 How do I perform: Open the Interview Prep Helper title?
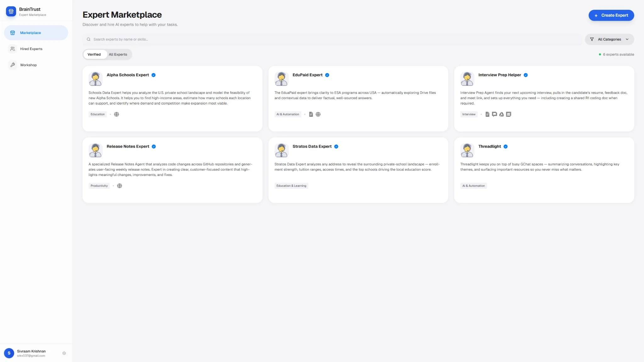[x=500, y=75]
